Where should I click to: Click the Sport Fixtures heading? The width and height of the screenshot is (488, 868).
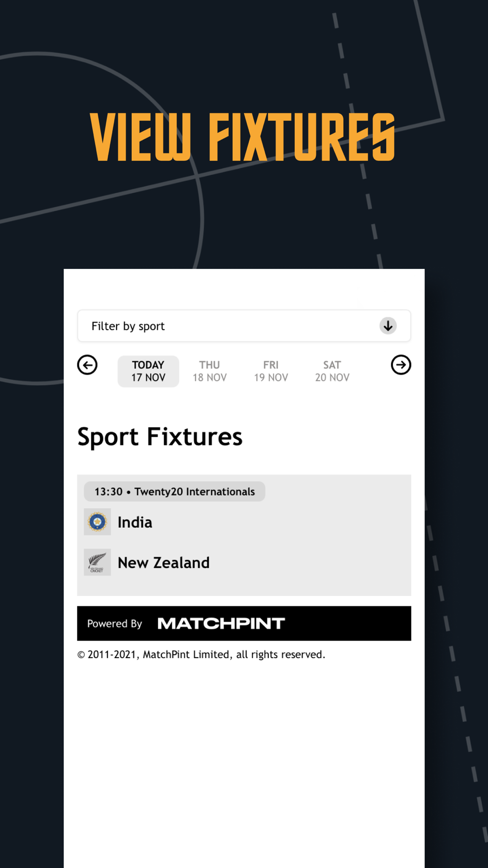click(x=160, y=436)
